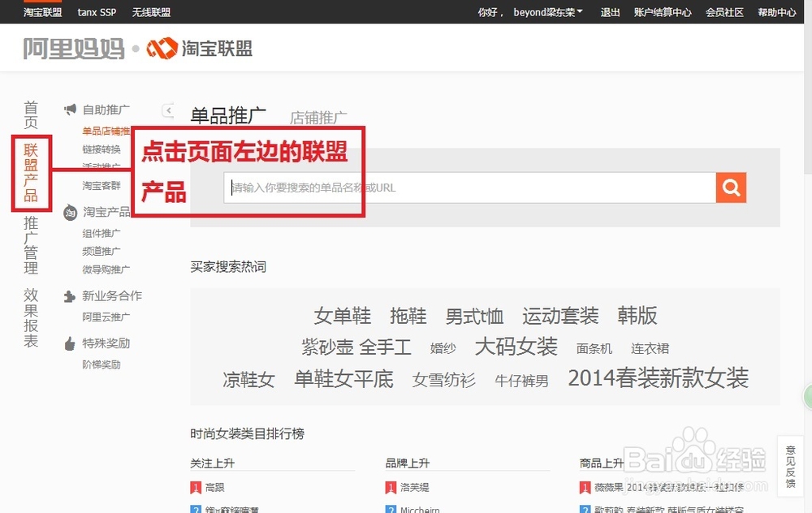Click hot keyword 大码女装

[x=516, y=347]
